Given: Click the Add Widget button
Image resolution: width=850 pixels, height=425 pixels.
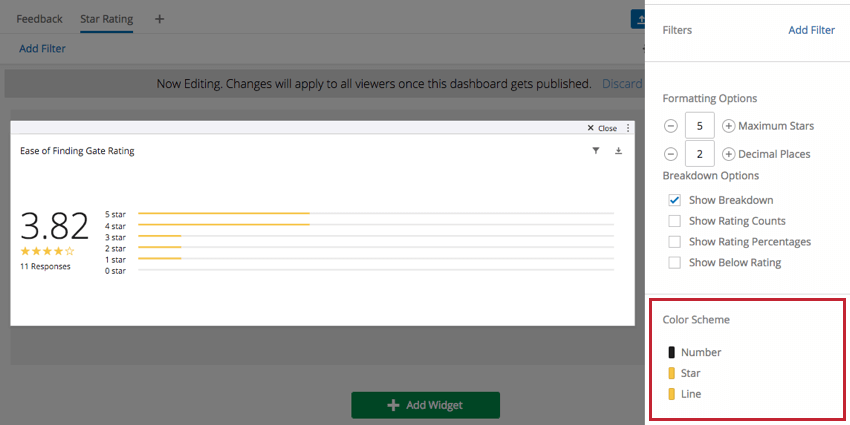Looking at the screenshot, I should coord(426,405).
